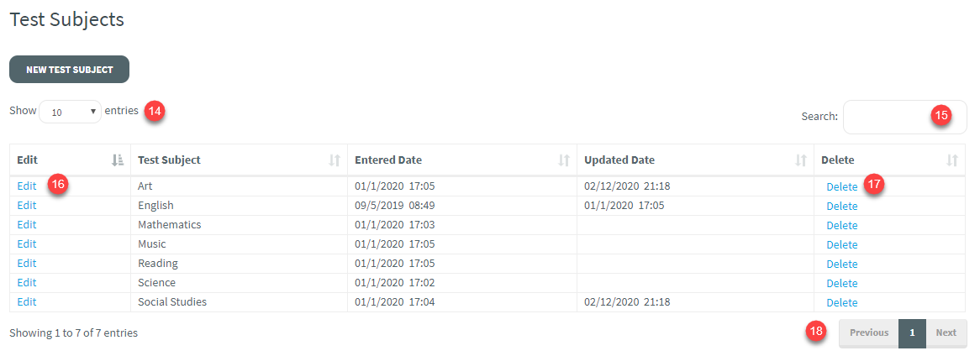Delete the Art test subject
The width and height of the screenshot is (980, 356).
click(841, 186)
